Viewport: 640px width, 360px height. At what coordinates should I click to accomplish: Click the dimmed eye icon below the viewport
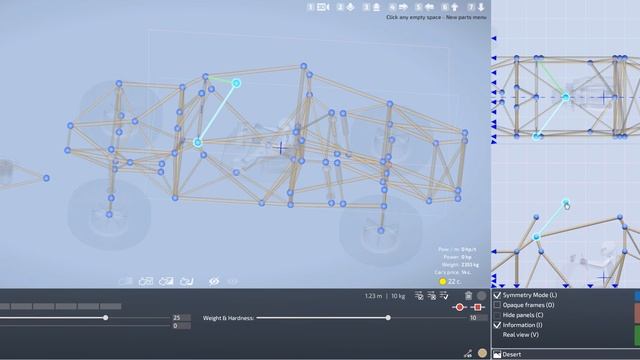232,281
